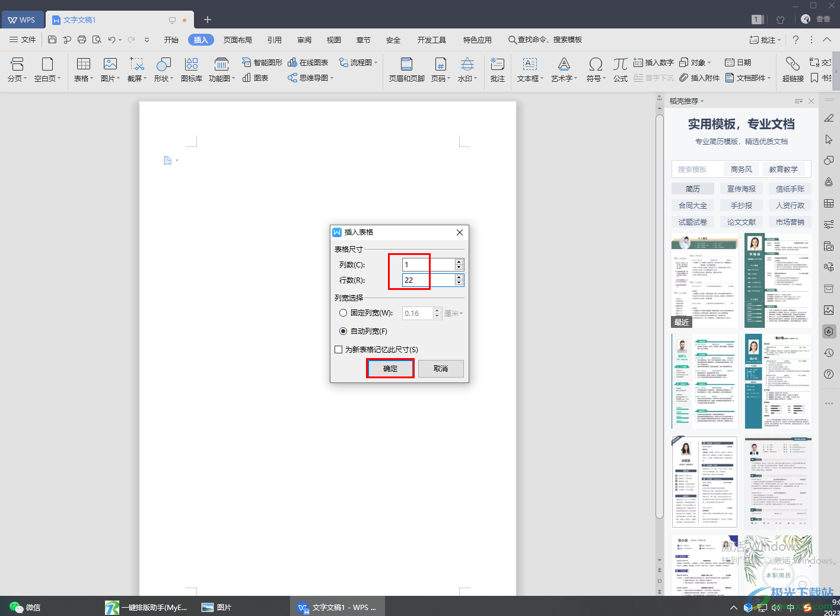Switch to the 开始 tab
Image resolution: width=840 pixels, height=616 pixels.
[171, 40]
